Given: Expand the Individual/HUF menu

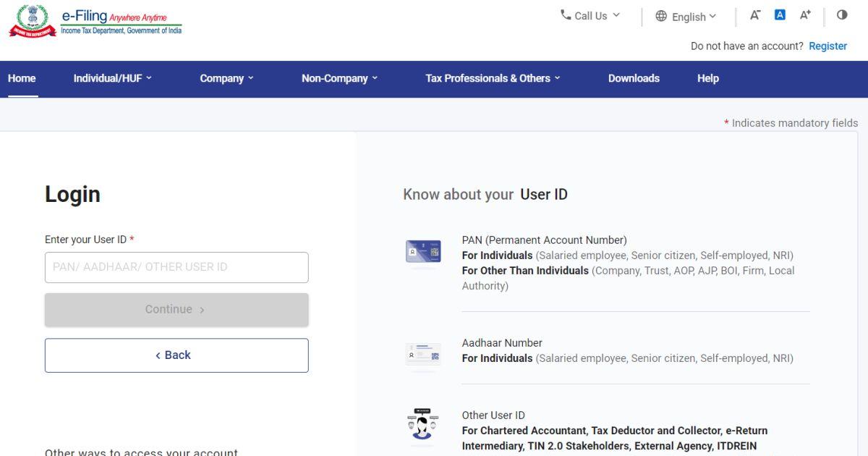Looking at the screenshot, I should pos(112,78).
